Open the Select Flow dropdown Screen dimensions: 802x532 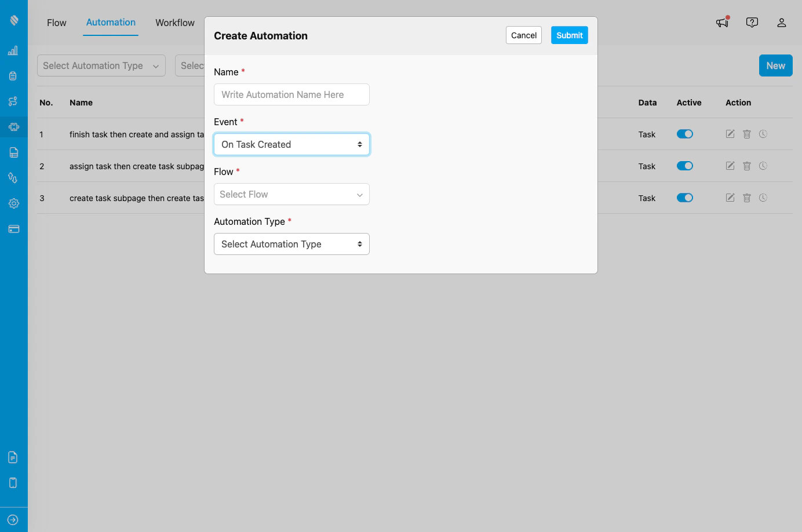click(291, 194)
